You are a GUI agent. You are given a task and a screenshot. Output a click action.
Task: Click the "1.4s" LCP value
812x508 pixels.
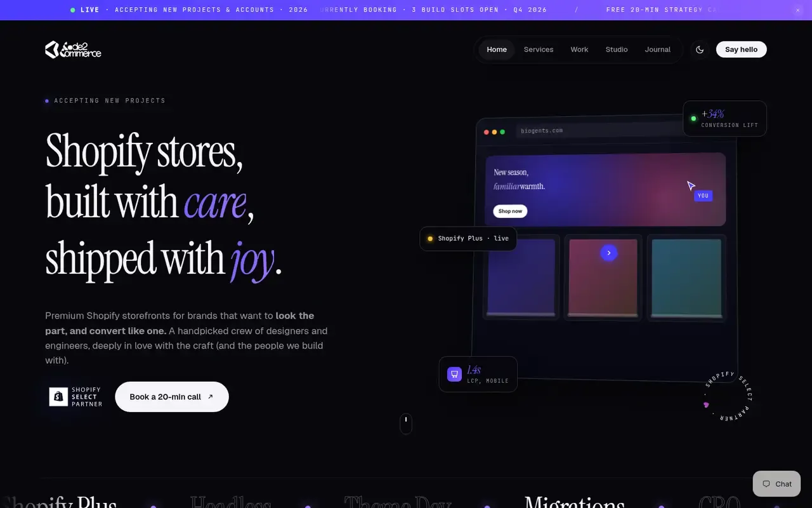474,370
